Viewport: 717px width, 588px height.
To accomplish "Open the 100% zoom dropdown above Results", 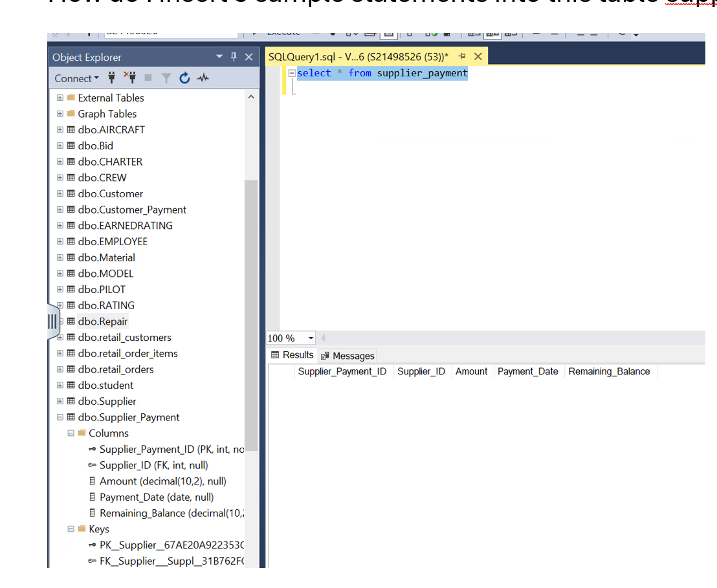I will [310, 338].
